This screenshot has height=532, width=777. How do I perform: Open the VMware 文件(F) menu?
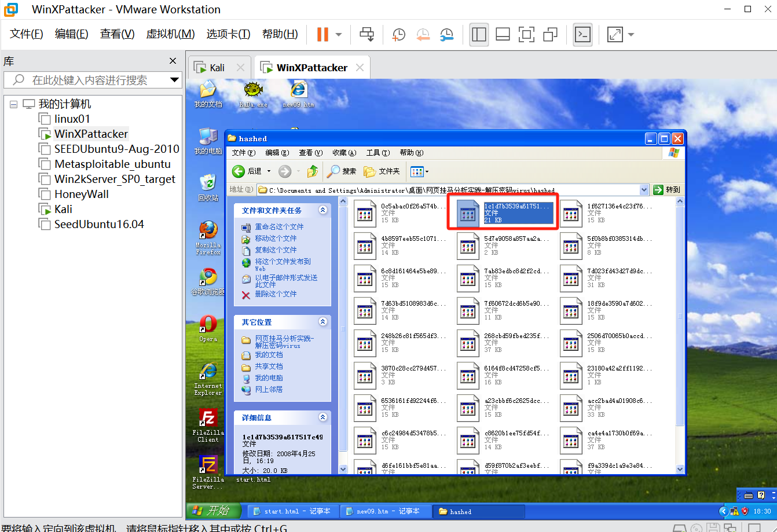(27, 34)
